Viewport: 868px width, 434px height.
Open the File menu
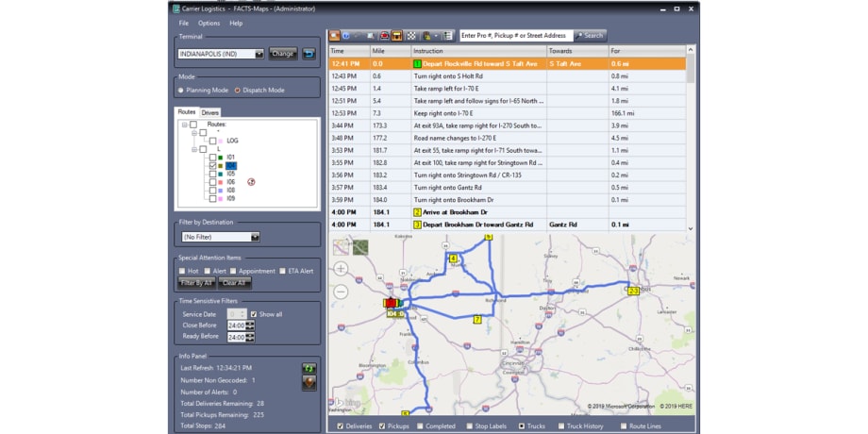click(184, 24)
